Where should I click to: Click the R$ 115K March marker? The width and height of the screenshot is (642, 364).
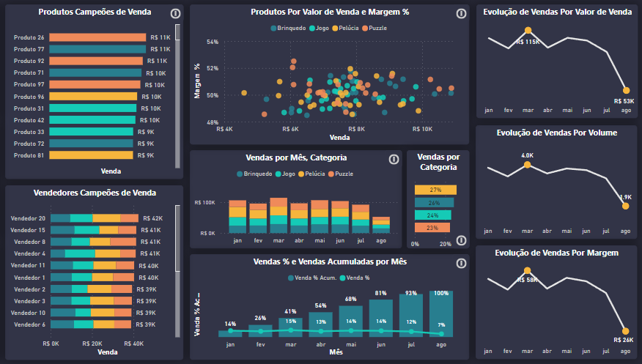pyautogui.click(x=528, y=31)
